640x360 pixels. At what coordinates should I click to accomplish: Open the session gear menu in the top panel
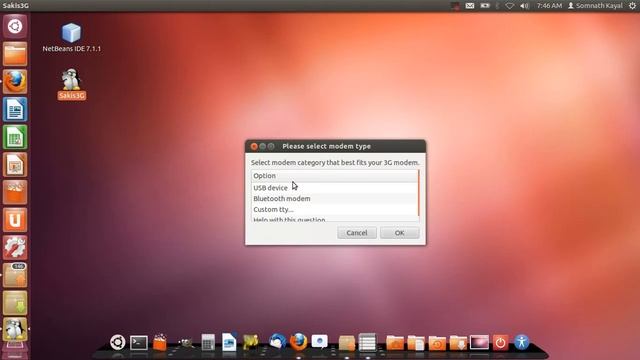pyautogui.click(x=632, y=6)
